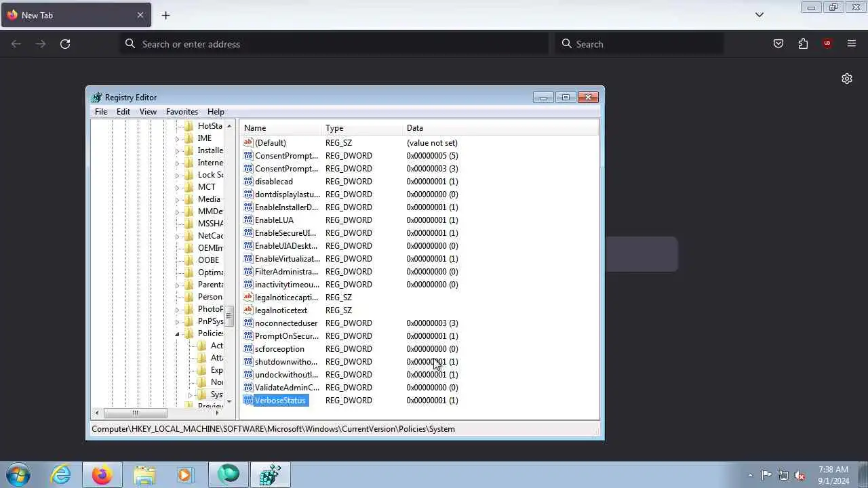Open the Help menu in Registry Editor
The height and width of the screenshot is (488, 868).
[x=216, y=112]
